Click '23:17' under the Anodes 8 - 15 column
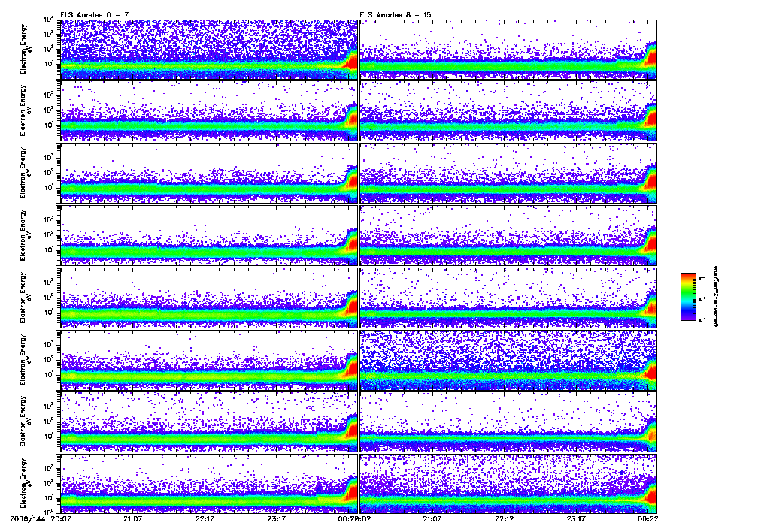The width and height of the screenshot is (770, 532). point(576,518)
